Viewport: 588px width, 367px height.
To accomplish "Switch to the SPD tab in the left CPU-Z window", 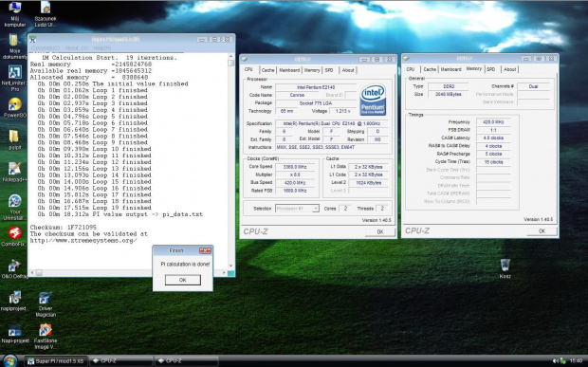I will [x=329, y=70].
